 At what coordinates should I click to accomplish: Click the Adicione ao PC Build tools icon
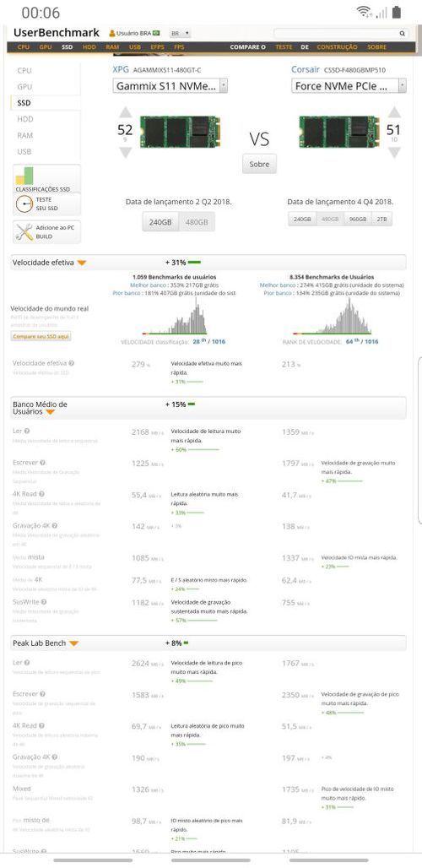(x=24, y=231)
